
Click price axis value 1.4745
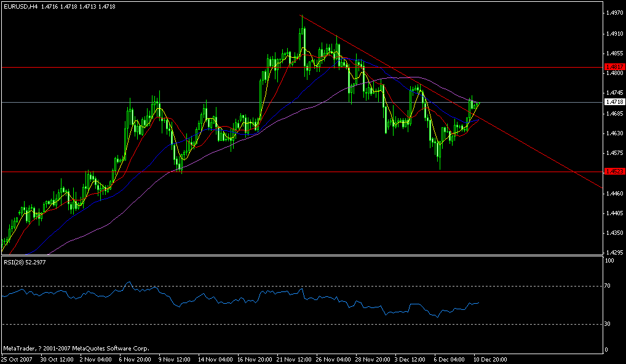614,93
